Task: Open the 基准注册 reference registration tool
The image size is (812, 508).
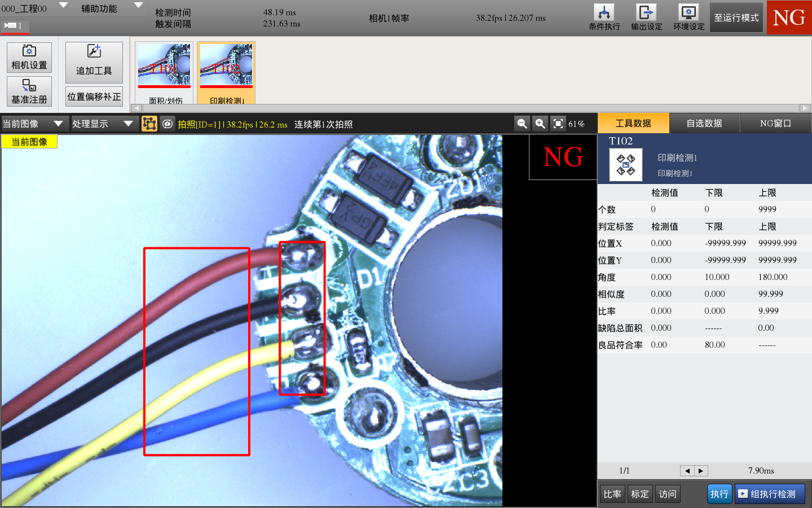Action: click(29, 91)
